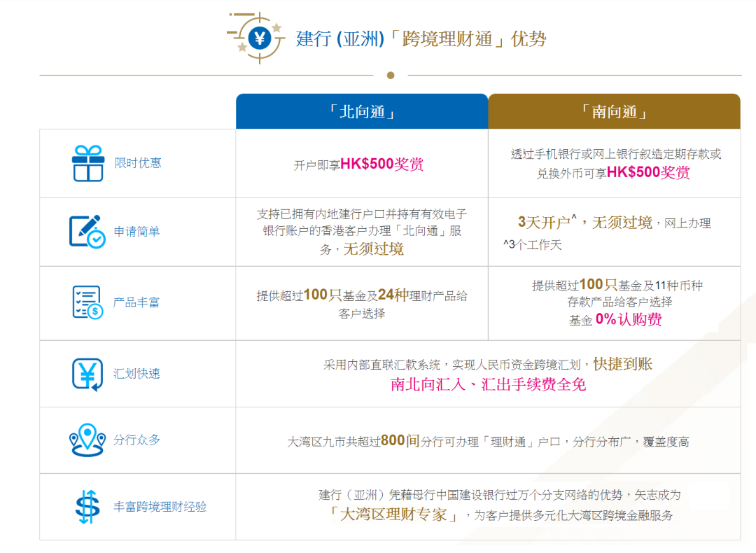Click the 丰富跨境理财经验 row label

pyautogui.click(x=160, y=507)
